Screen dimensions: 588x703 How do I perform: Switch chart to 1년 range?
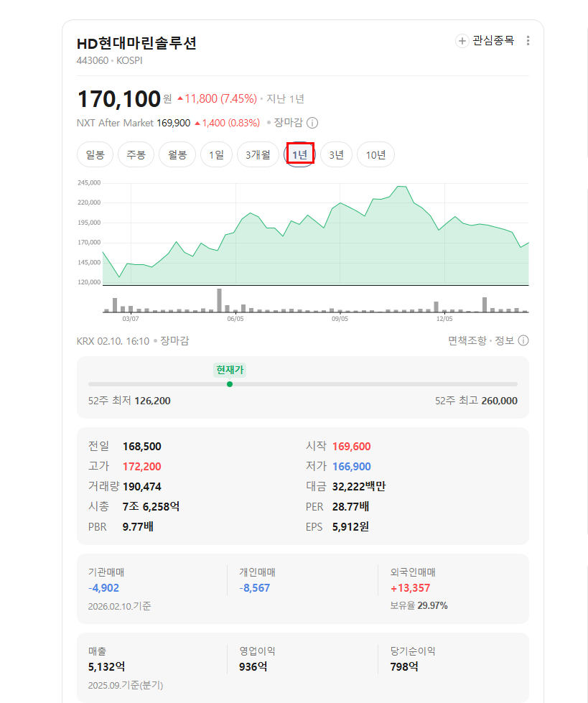click(x=300, y=154)
